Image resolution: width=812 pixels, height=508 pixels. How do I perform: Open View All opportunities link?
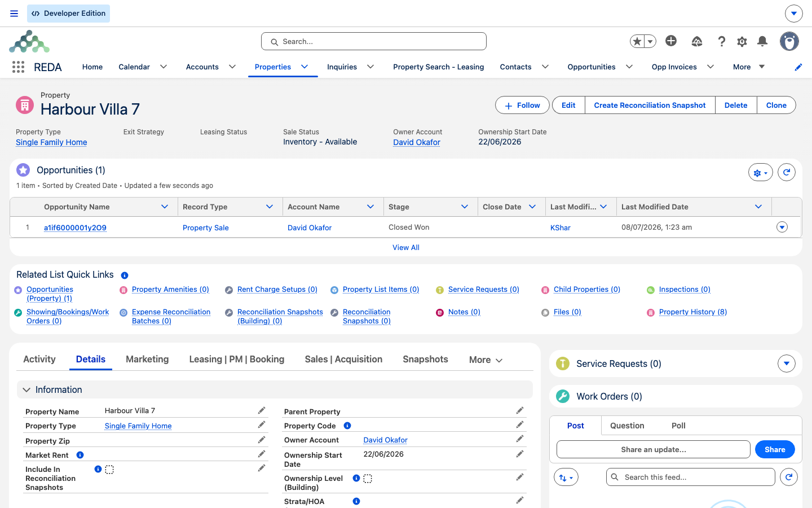(x=406, y=247)
